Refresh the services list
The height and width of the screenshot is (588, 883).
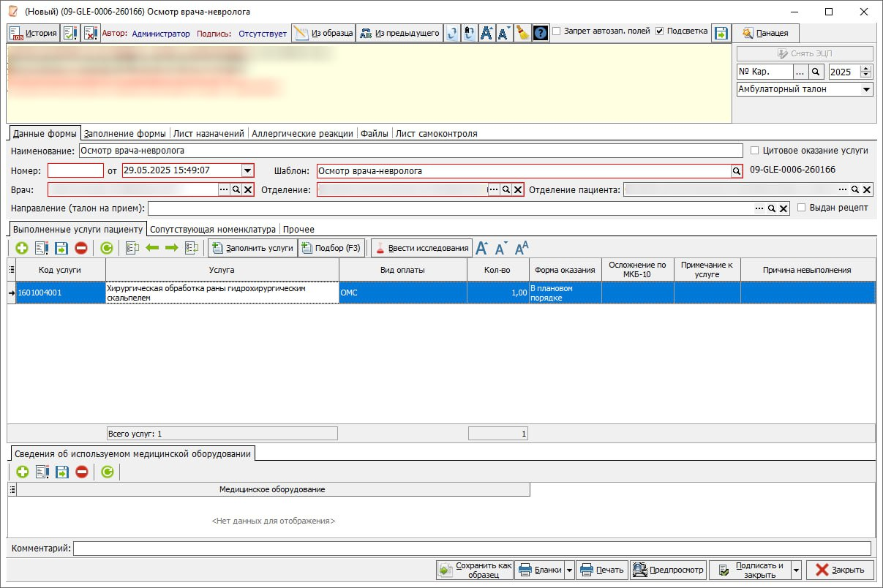coord(107,248)
